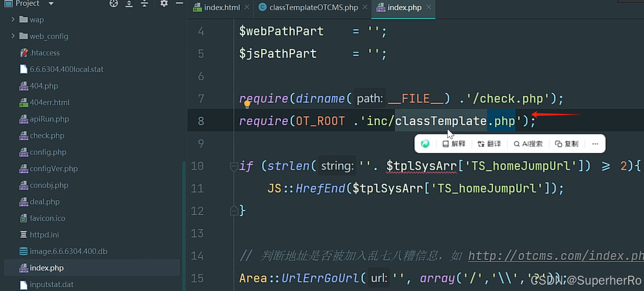This screenshot has height=291, width=644.
Task: Click the .htaccess file icon
Action: coord(23,53)
